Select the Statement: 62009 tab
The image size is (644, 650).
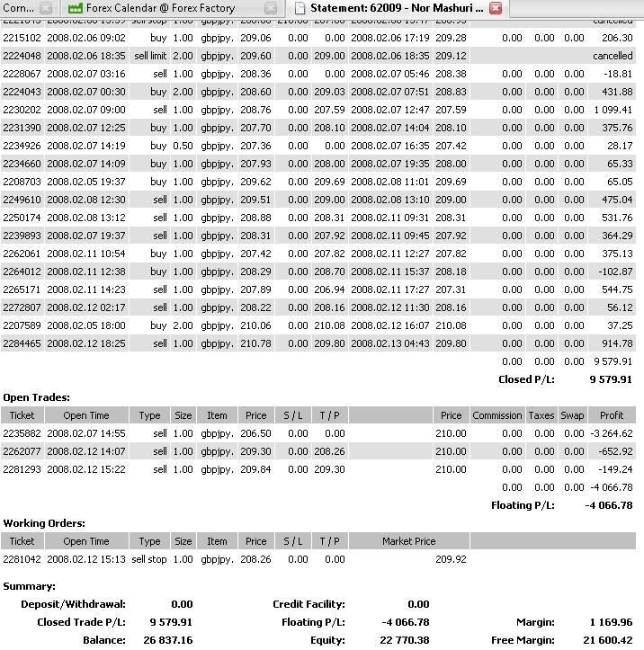click(x=396, y=8)
